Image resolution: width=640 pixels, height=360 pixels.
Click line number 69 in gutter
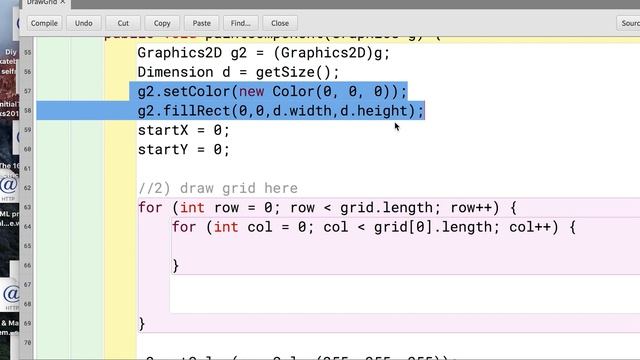pyautogui.click(x=28, y=323)
